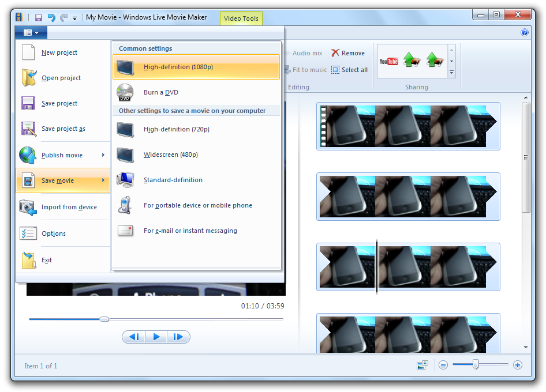
Task: Click the second green arrow sharing icon
Action: click(435, 59)
